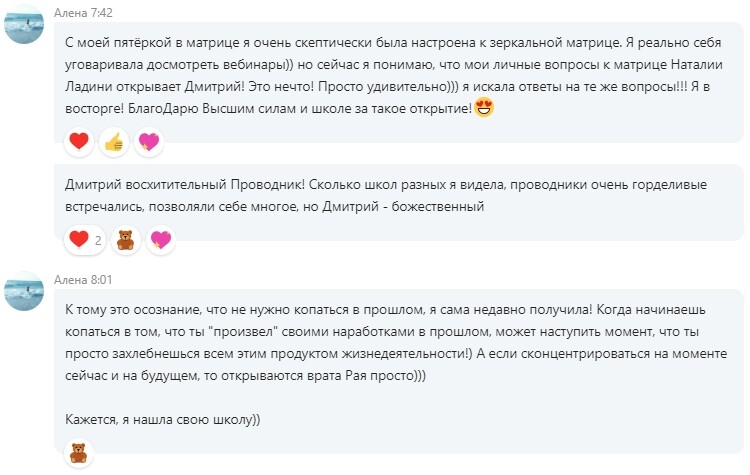Select the message "Дмитрий восхитительный Проводник"

pos(300,195)
